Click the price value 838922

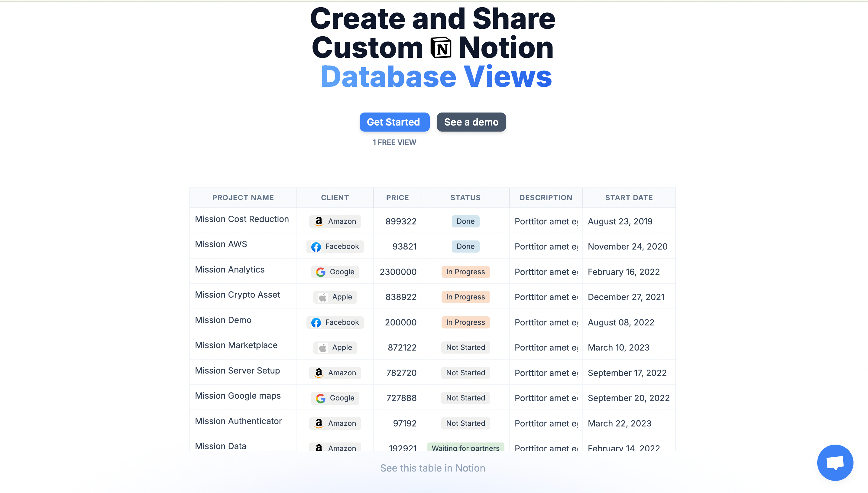pyautogui.click(x=401, y=297)
